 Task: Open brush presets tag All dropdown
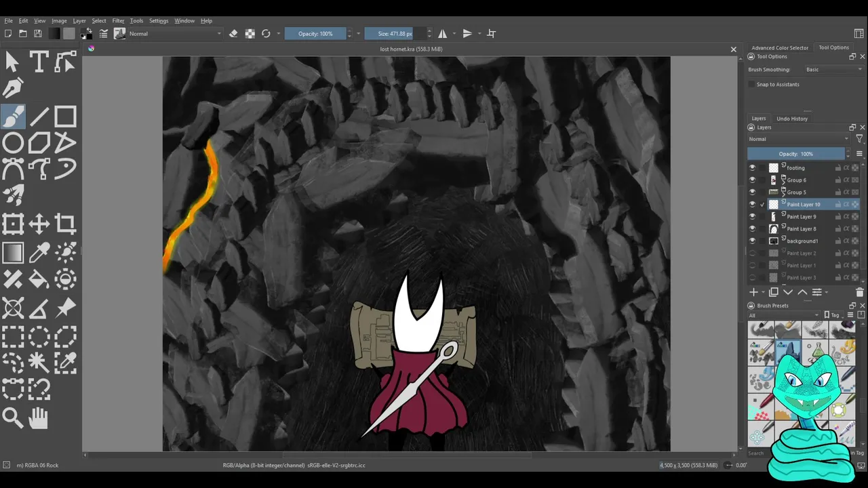click(784, 315)
